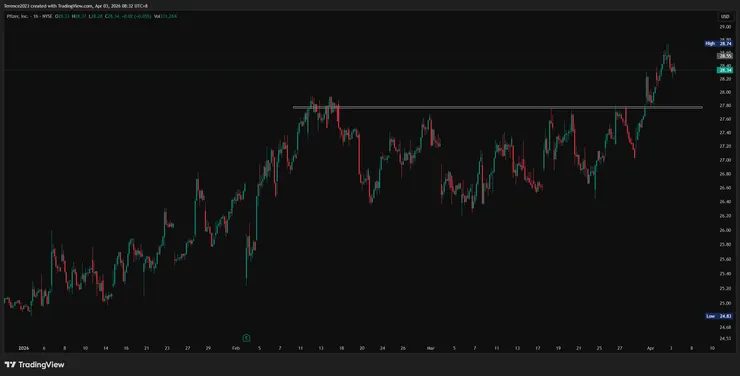Click the earnings marker icon near Feb

click(246, 338)
